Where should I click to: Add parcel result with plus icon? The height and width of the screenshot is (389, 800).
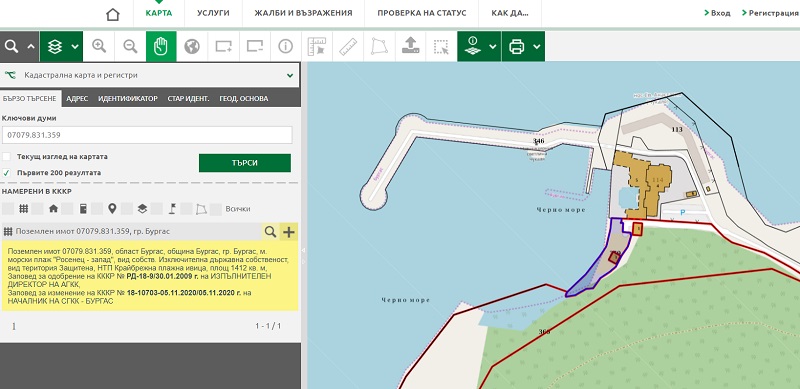[x=289, y=232]
